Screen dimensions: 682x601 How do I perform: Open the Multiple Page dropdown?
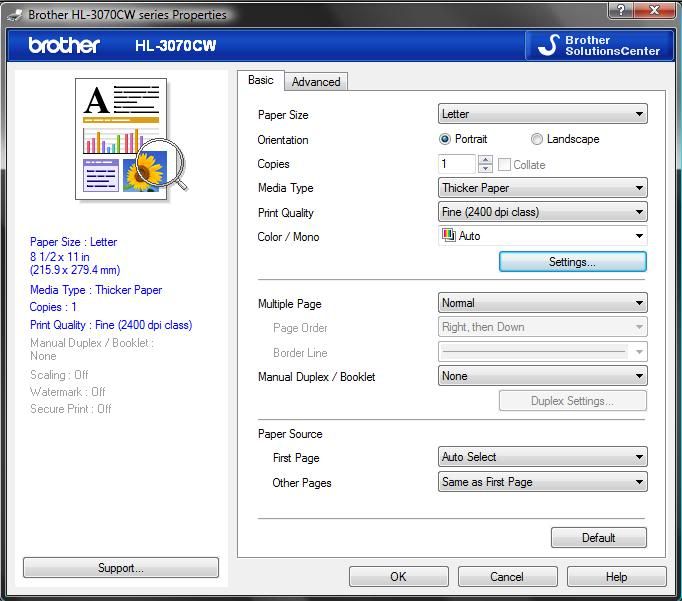(542, 303)
